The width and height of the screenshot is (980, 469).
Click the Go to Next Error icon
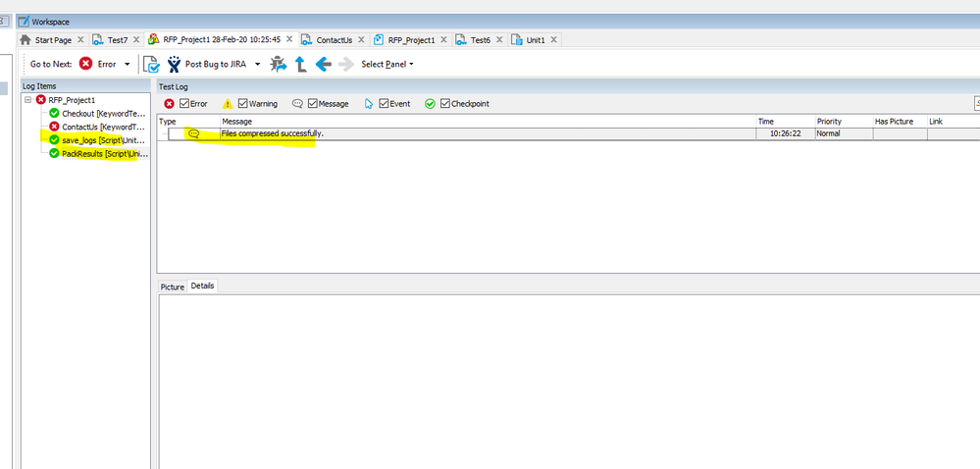pyautogui.click(x=86, y=64)
